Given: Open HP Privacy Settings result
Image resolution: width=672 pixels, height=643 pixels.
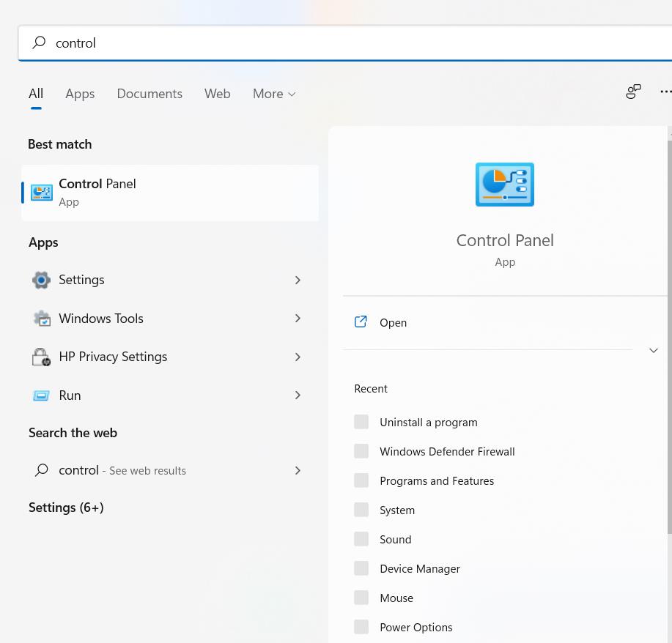Looking at the screenshot, I should [x=170, y=357].
